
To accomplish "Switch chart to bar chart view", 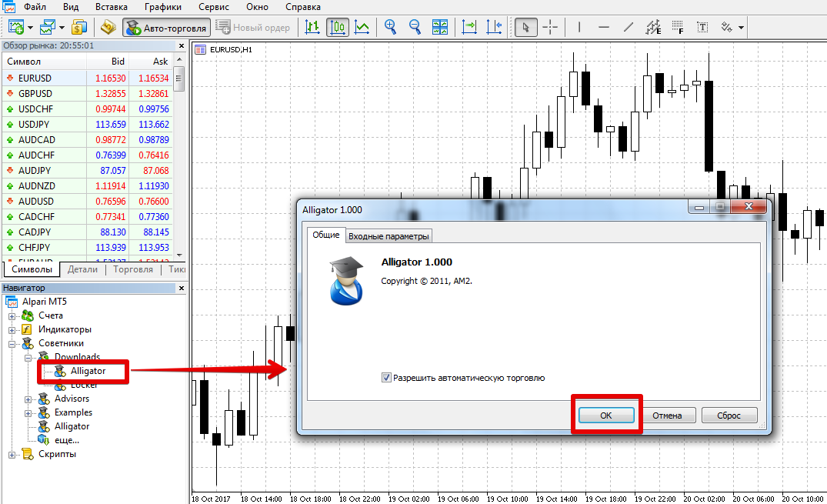I will 312,28.
